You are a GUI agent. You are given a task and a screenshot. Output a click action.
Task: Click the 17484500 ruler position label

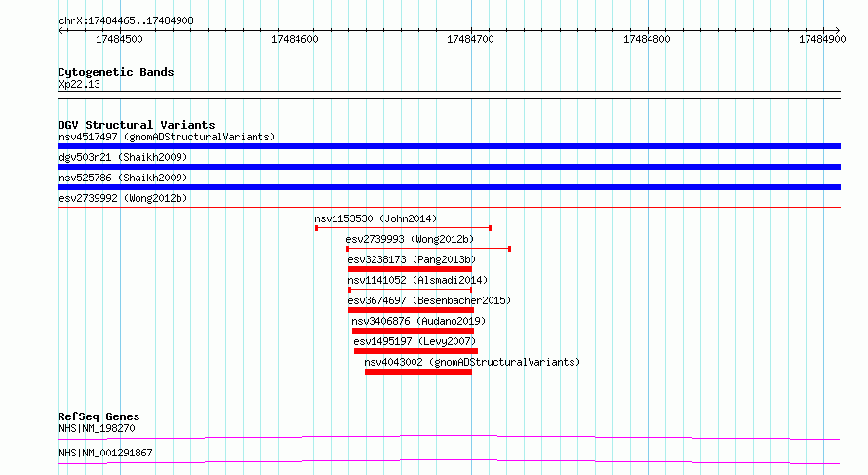pyautogui.click(x=119, y=39)
